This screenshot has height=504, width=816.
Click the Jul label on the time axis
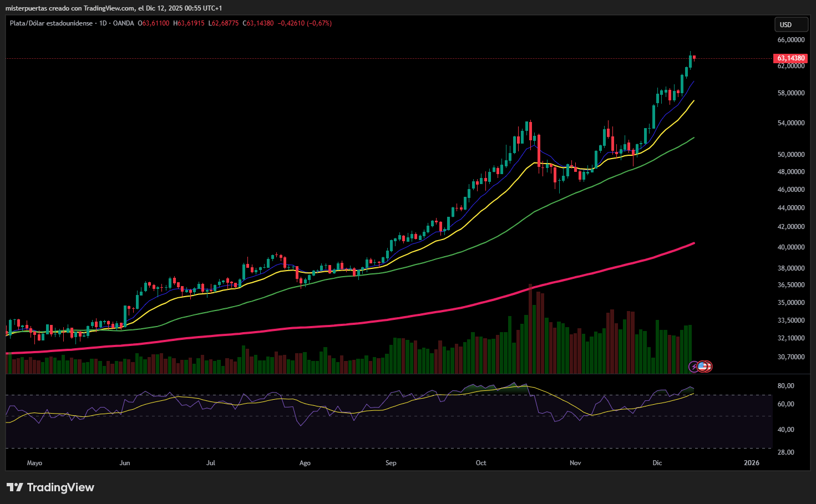point(211,463)
